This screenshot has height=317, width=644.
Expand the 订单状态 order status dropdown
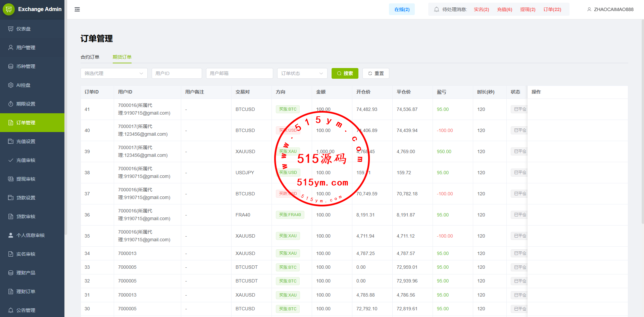coord(302,73)
